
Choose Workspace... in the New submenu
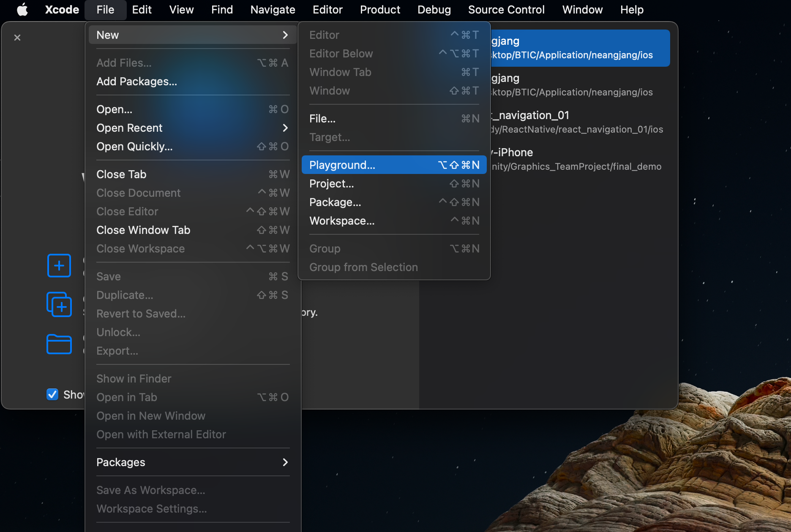(394, 221)
